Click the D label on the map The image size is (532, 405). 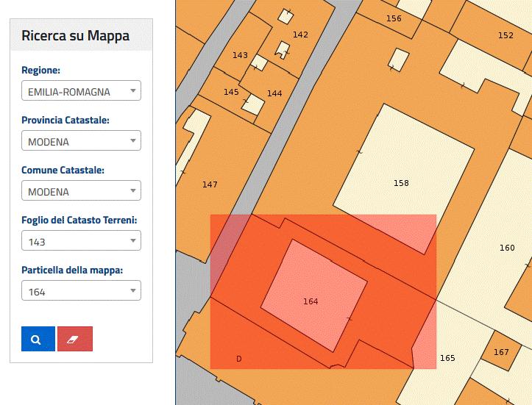239,359
